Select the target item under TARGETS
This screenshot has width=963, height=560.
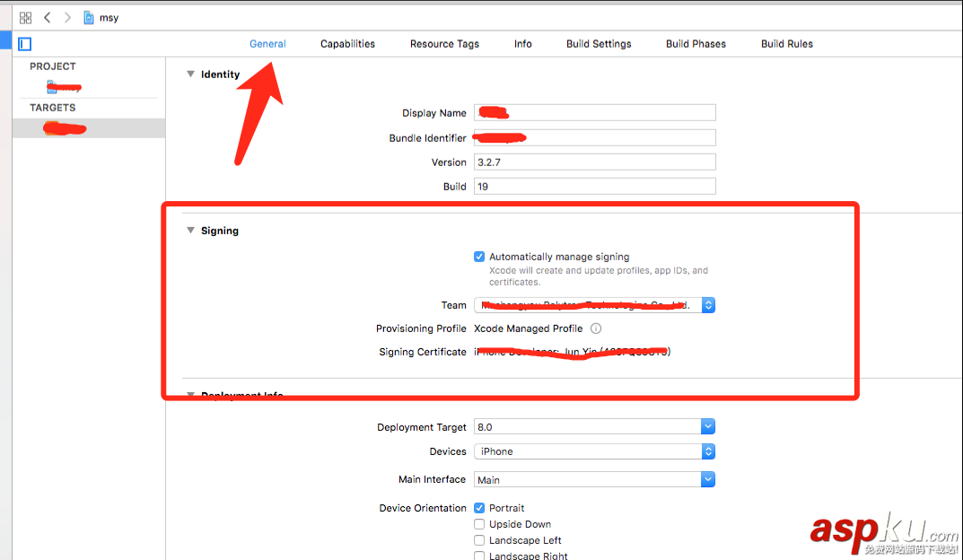click(x=89, y=128)
